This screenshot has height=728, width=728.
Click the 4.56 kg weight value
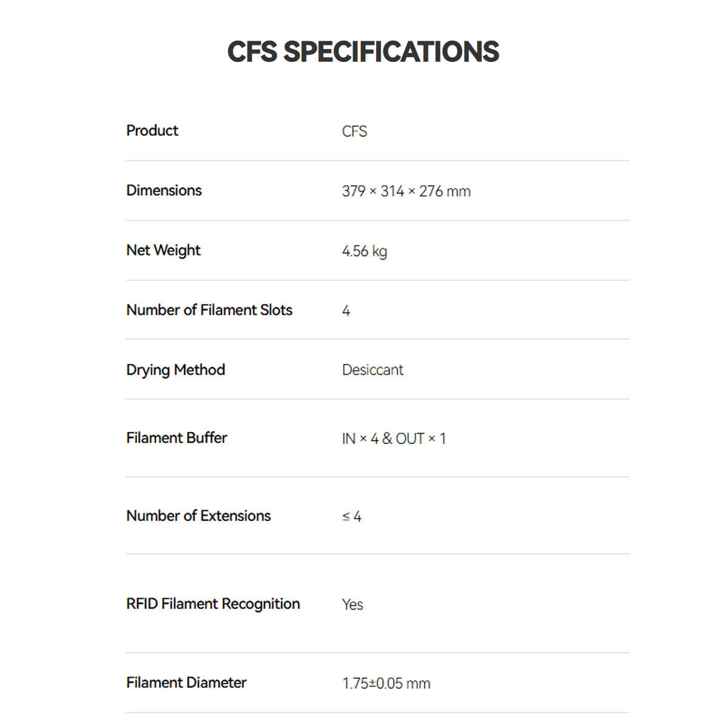pyautogui.click(x=364, y=252)
